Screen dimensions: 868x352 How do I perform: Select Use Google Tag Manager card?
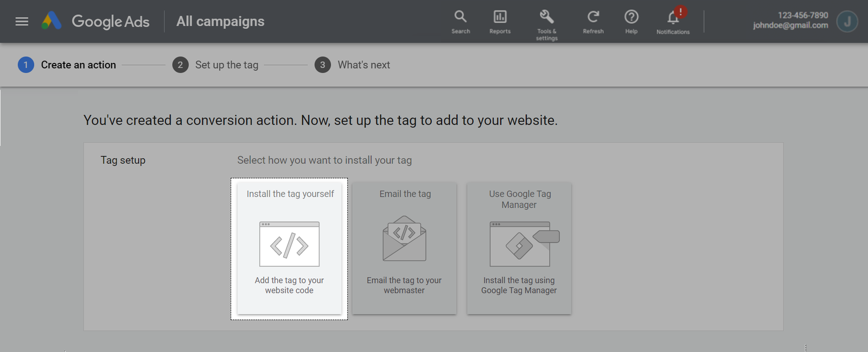click(x=519, y=248)
